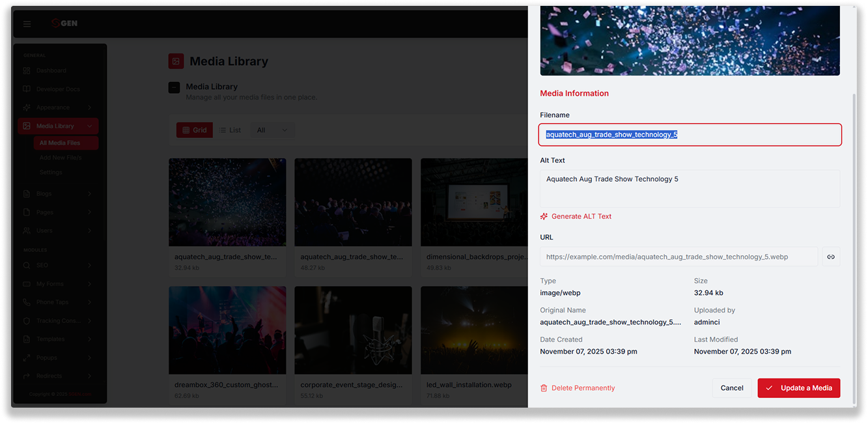Click the Cancel button
Image resolution: width=868 pixels, height=424 pixels.
pyautogui.click(x=732, y=388)
